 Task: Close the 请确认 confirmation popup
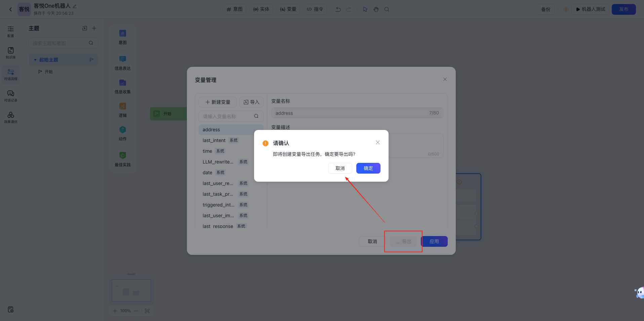pos(378,142)
